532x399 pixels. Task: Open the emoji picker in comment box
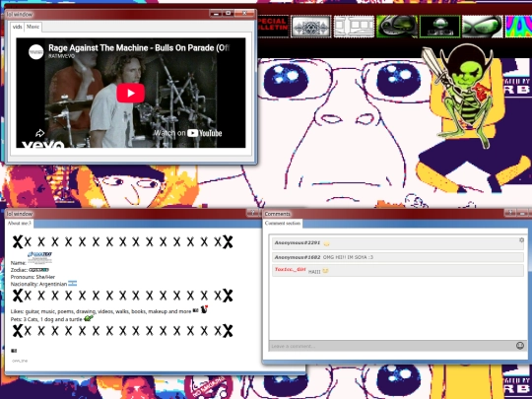pyautogui.click(x=520, y=346)
